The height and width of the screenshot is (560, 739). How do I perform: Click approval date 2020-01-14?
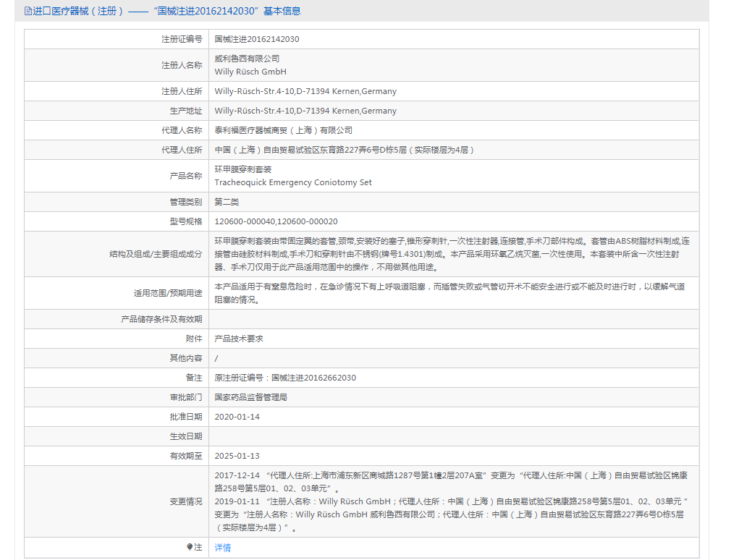click(237, 417)
